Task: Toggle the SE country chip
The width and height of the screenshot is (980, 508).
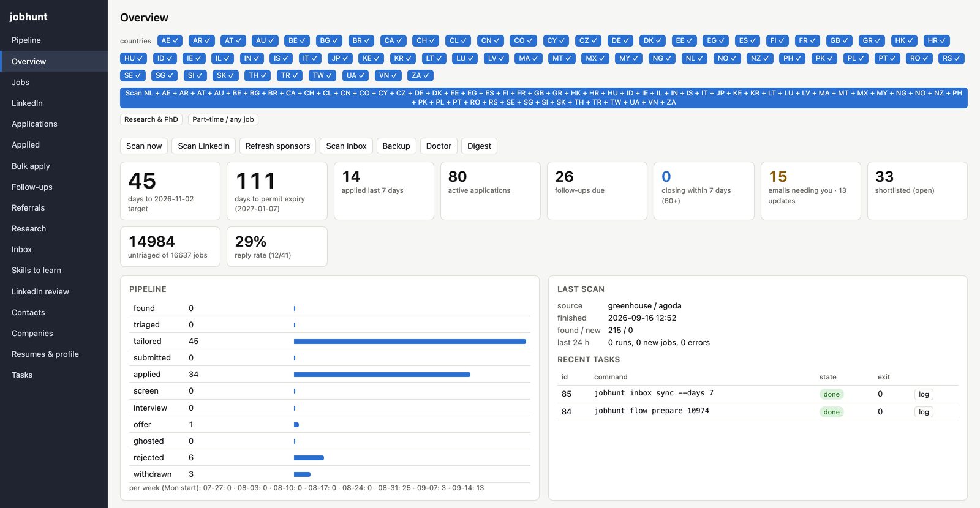Action: 132,75
